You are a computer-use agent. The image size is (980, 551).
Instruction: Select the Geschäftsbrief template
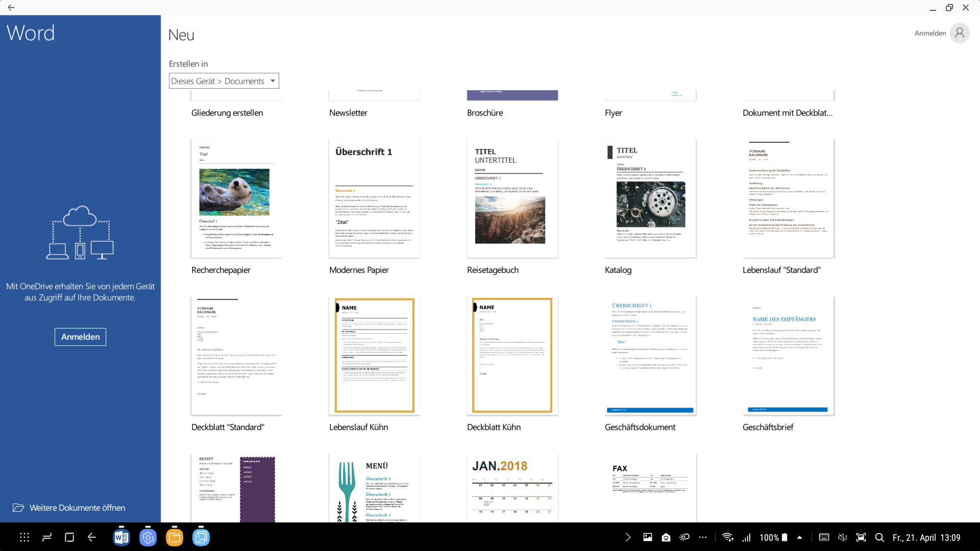pos(788,355)
